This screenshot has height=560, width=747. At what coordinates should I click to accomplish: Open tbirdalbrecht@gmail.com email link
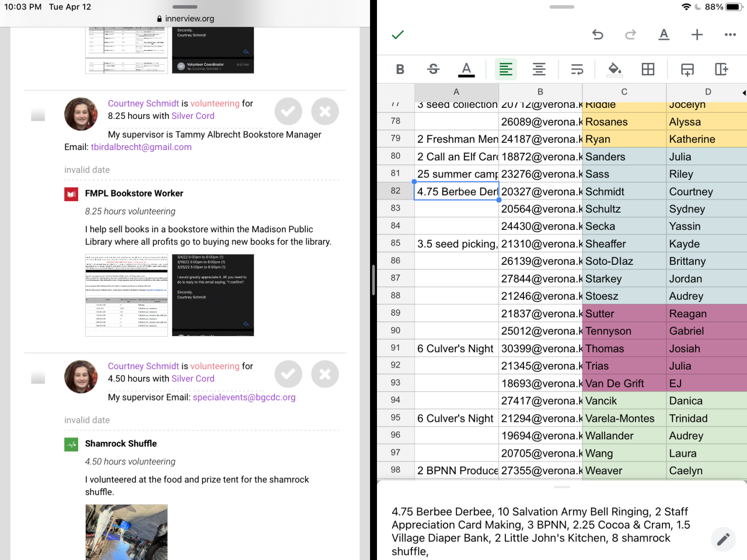pos(141,147)
